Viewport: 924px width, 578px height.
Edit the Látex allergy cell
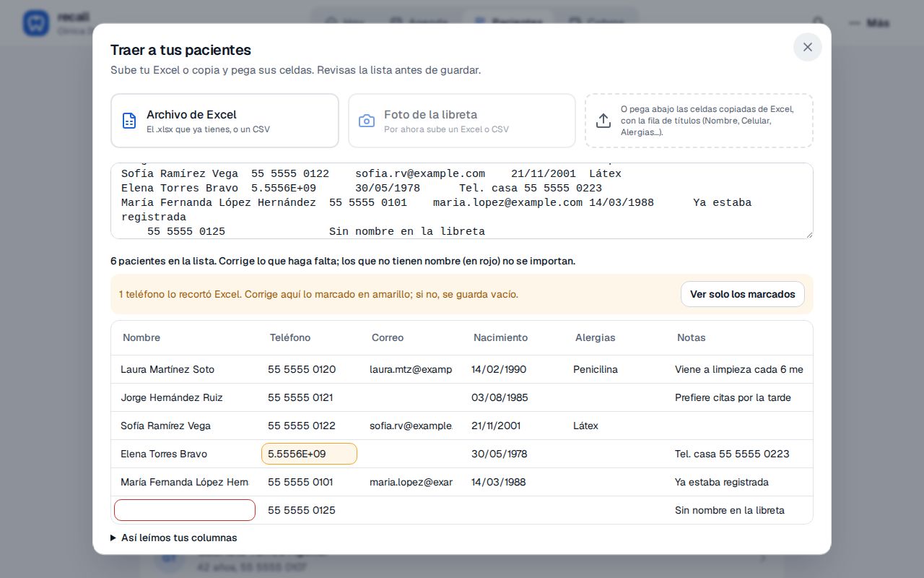click(614, 426)
